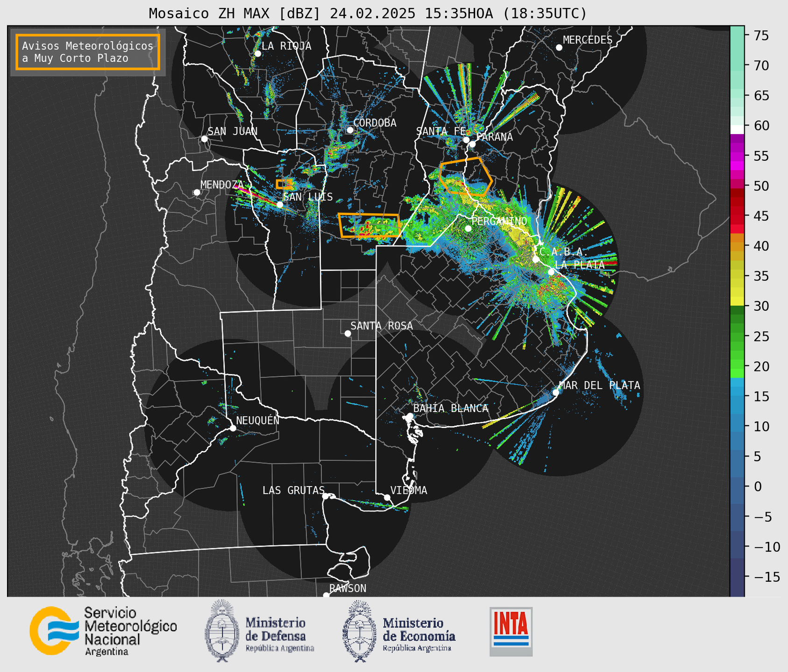Click the SANTA FE city label

click(x=441, y=131)
